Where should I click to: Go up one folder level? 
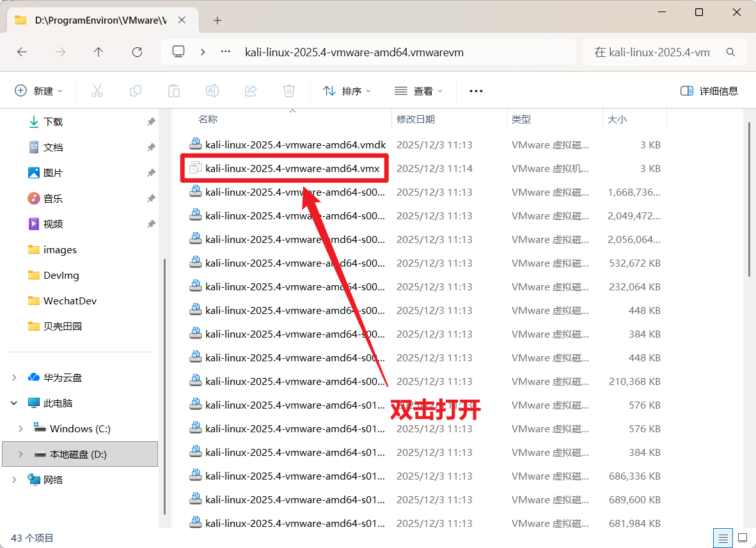point(98,52)
